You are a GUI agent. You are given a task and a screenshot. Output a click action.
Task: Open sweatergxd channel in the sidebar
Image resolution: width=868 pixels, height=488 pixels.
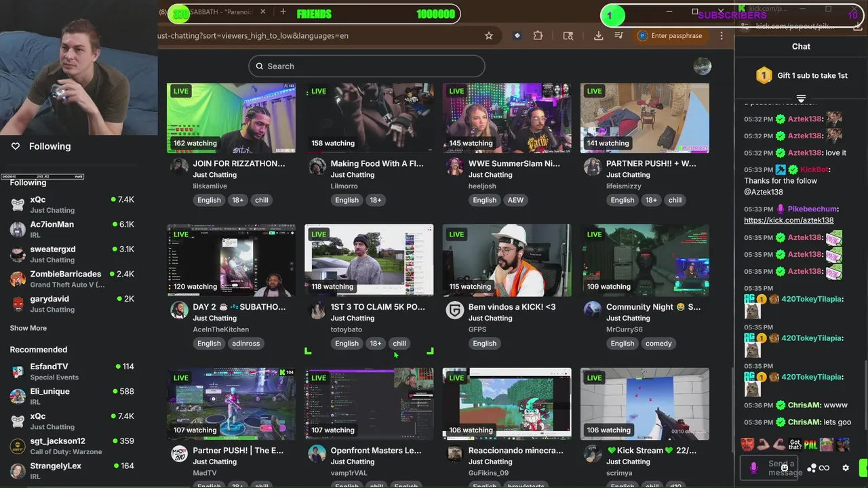pyautogui.click(x=72, y=254)
